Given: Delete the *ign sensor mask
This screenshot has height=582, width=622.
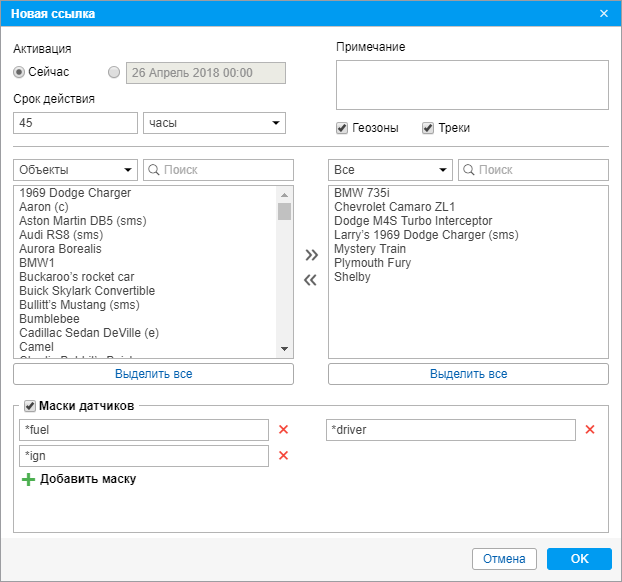Looking at the screenshot, I should [283, 456].
